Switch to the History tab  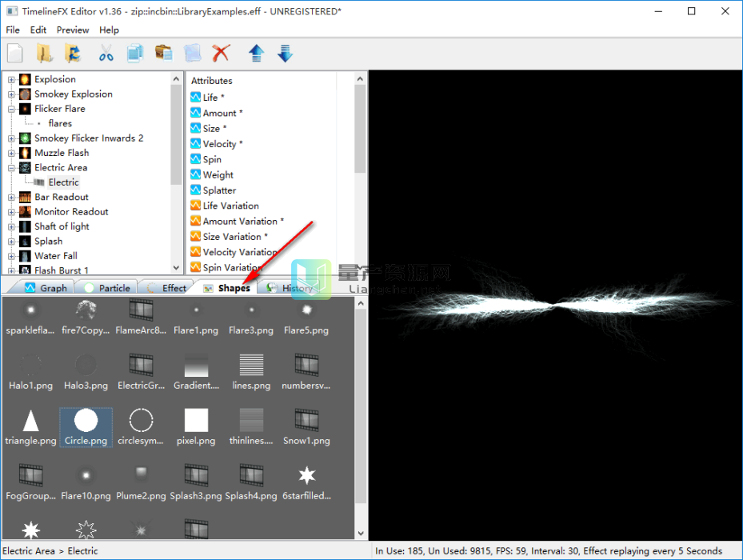click(x=290, y=288)
